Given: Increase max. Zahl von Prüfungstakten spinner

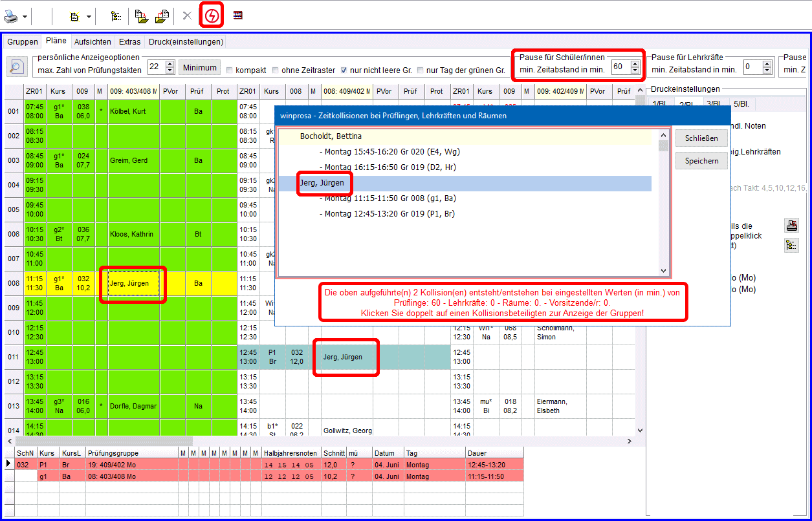Looking at the screenshot, I should click(170, 63).
